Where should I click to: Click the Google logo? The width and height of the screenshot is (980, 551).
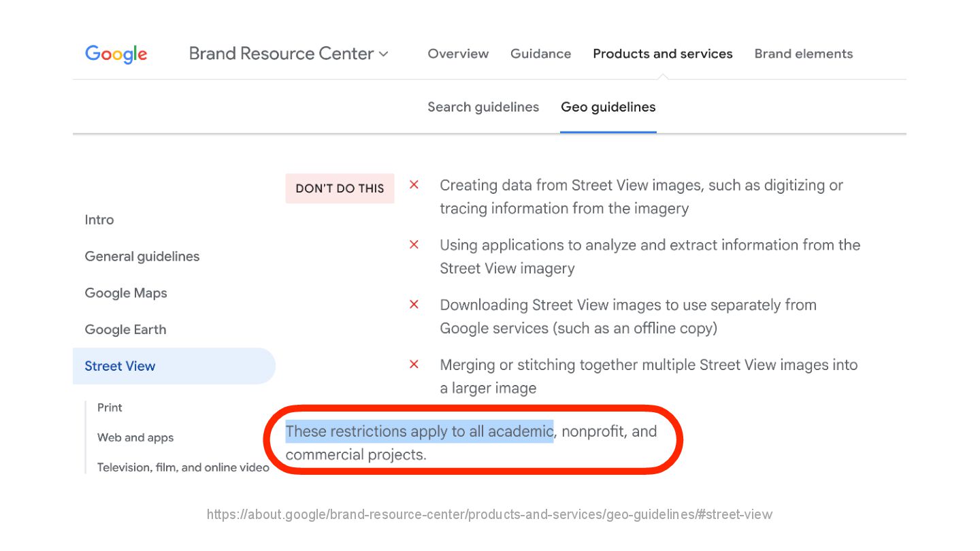click(x=116, y=54)
